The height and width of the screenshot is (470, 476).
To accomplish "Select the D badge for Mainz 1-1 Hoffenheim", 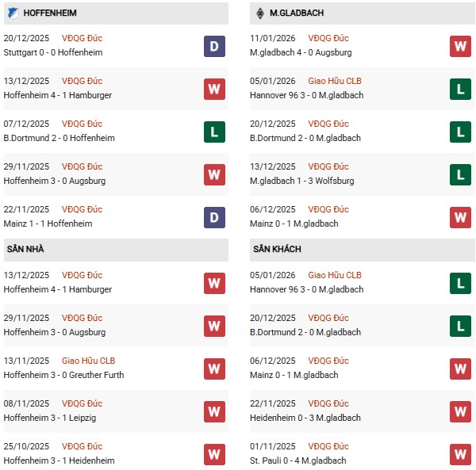I will click(213, 217).
